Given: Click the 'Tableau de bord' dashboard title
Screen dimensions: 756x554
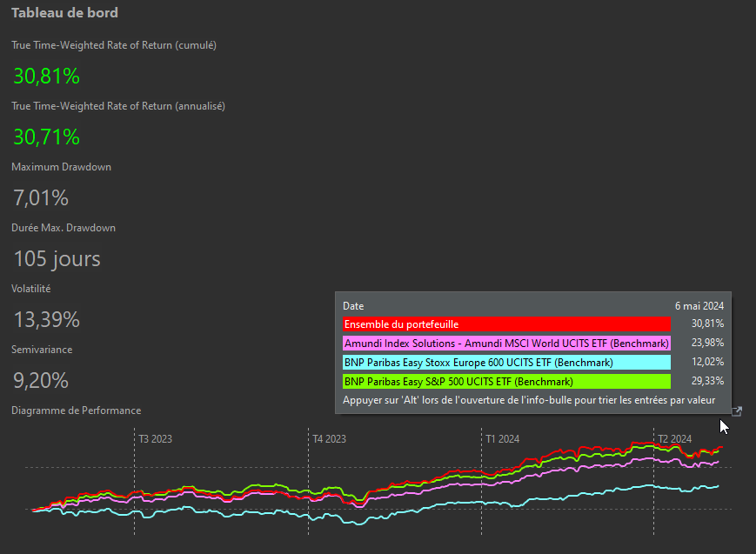Looking at the screenshot, I should [x=64, y=13].
